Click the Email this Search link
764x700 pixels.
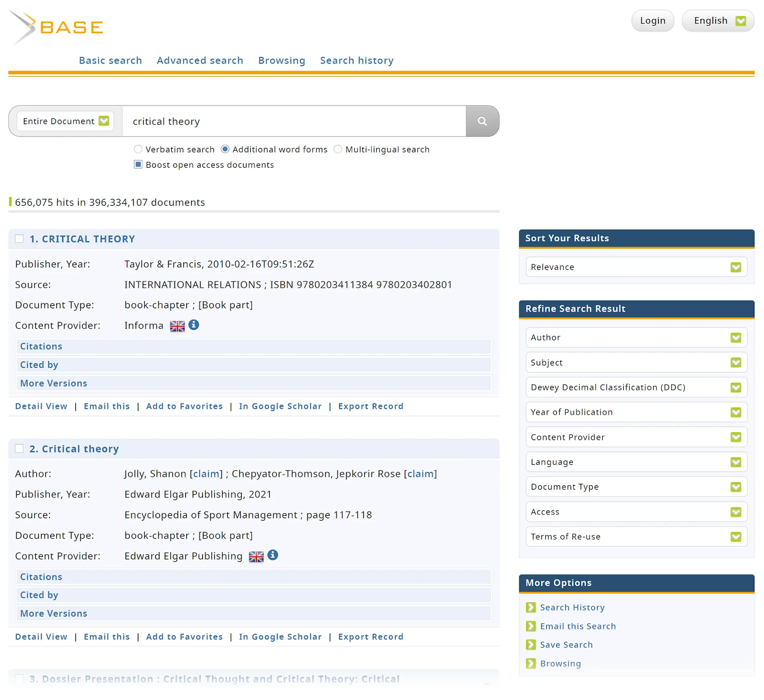coord(578,626)
